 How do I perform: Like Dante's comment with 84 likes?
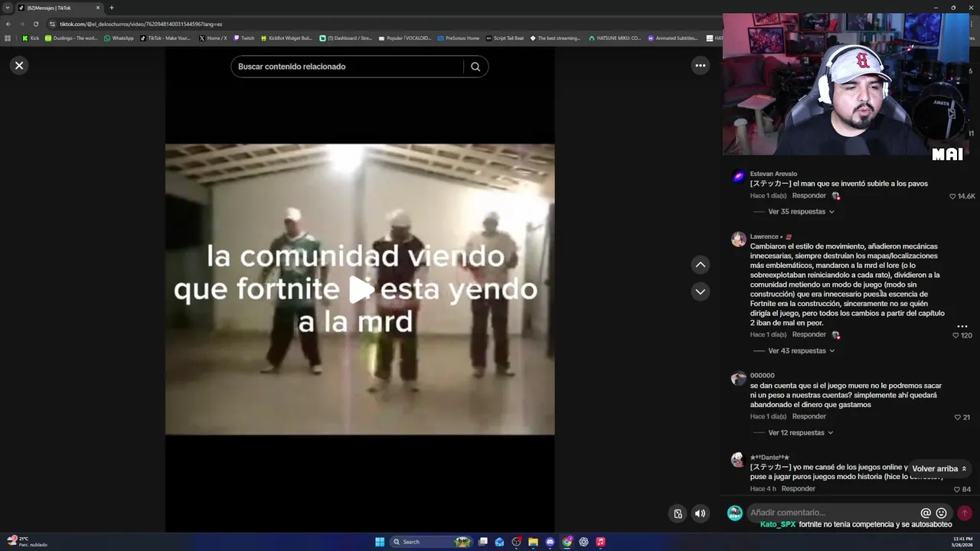click(x=957, y=489)
